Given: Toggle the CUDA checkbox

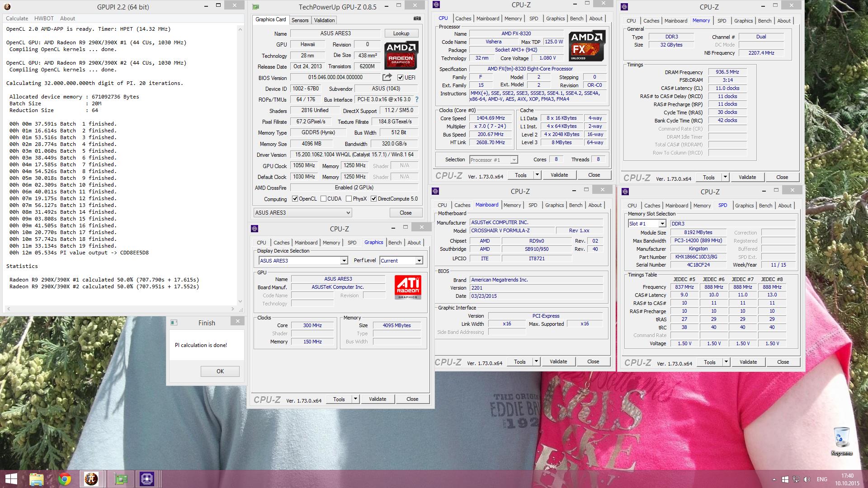Looking at the screenshot, I should (324, 199).
